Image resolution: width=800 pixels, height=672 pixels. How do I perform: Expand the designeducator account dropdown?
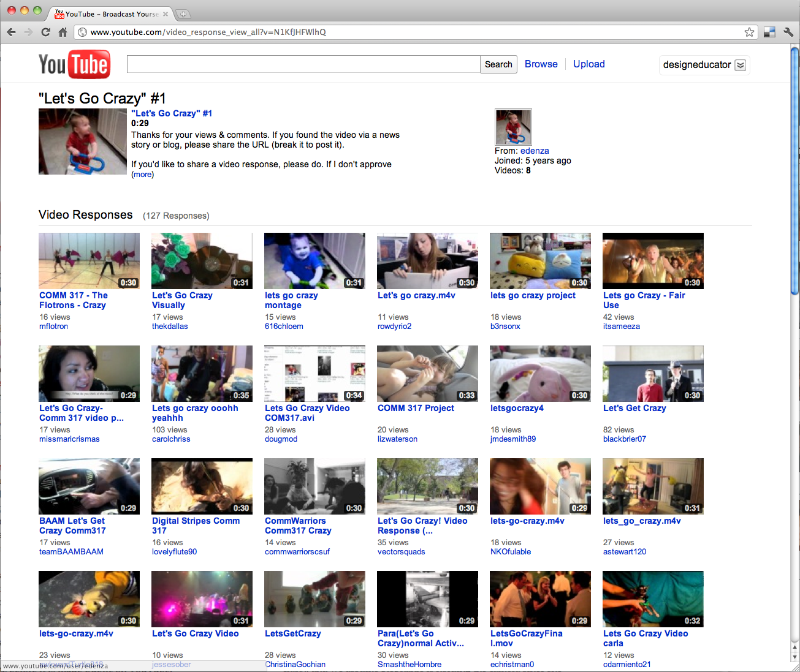(x=741, y=66)
